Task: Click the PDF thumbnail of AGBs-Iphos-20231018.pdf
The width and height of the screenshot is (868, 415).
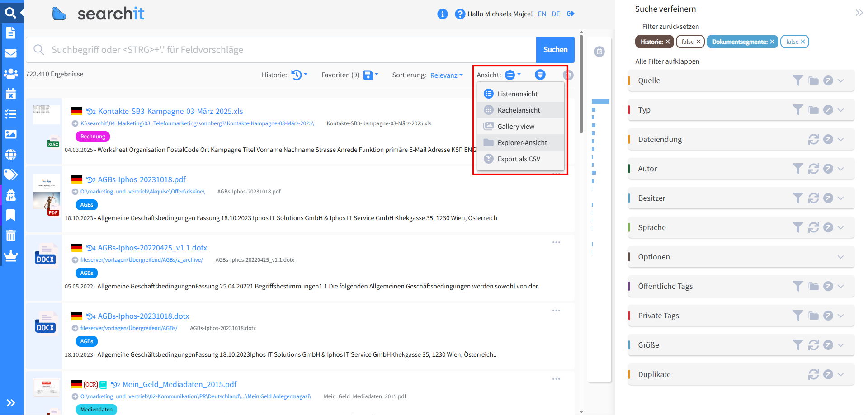Action: point(47,195)
